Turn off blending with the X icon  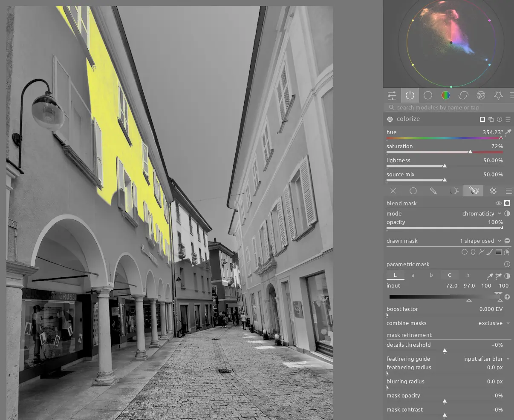(393, 191)
